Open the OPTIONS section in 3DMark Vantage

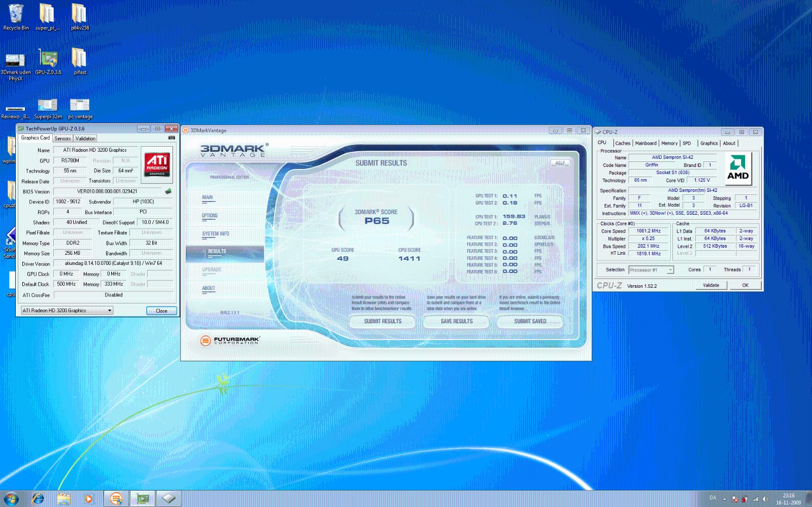tap(210, 216)
